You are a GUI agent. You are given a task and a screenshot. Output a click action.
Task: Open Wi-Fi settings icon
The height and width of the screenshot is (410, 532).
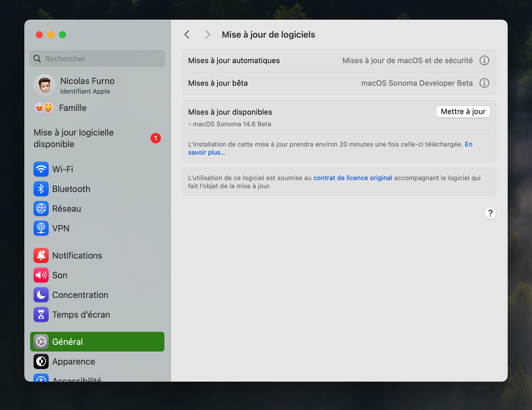[x=41, y=169]
